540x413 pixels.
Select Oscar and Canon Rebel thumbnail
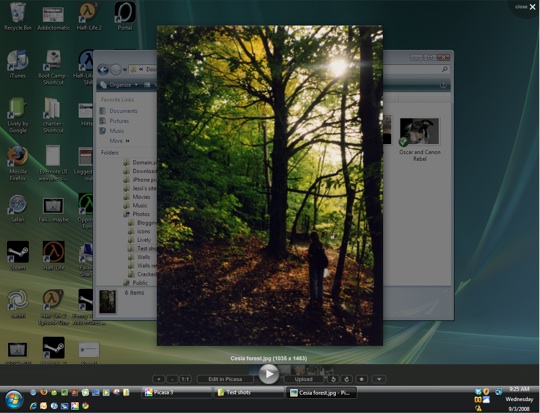[x=419, y=139]
